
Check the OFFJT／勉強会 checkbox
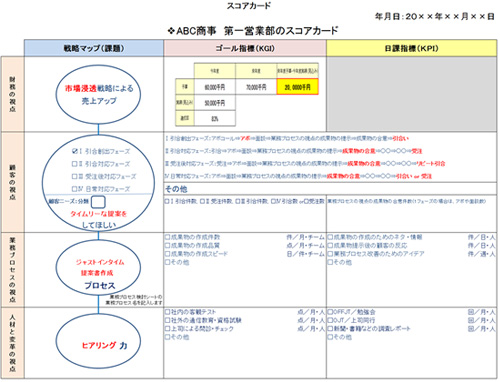(x=330, y=312)
